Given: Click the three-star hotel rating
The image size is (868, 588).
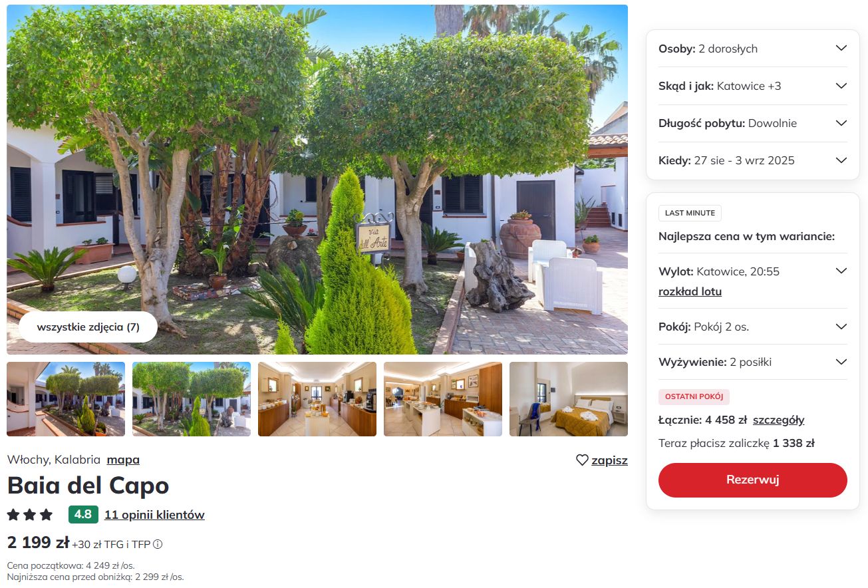Looking at the screenshot, I should tap(30, 515).
